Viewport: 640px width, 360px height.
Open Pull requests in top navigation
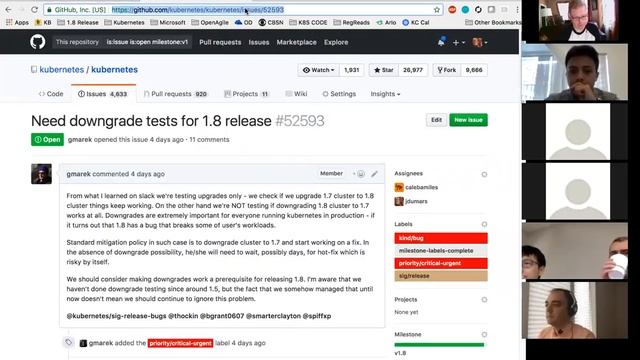point(220,42)
